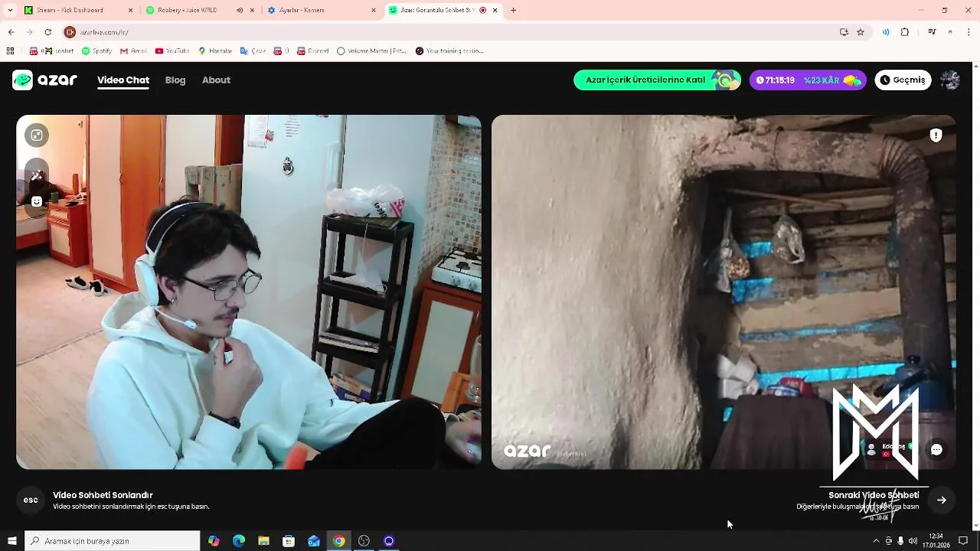Select the Video Chat nav item
980x551 pixels.
pyautogui.click(x=123, y=80)
